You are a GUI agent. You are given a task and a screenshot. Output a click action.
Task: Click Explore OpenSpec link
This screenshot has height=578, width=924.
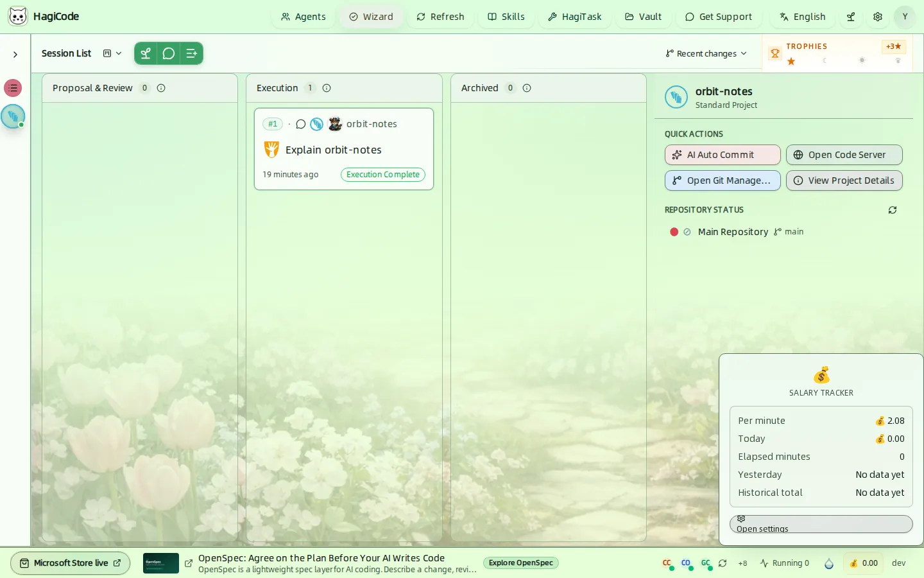[x=521, y=563]
